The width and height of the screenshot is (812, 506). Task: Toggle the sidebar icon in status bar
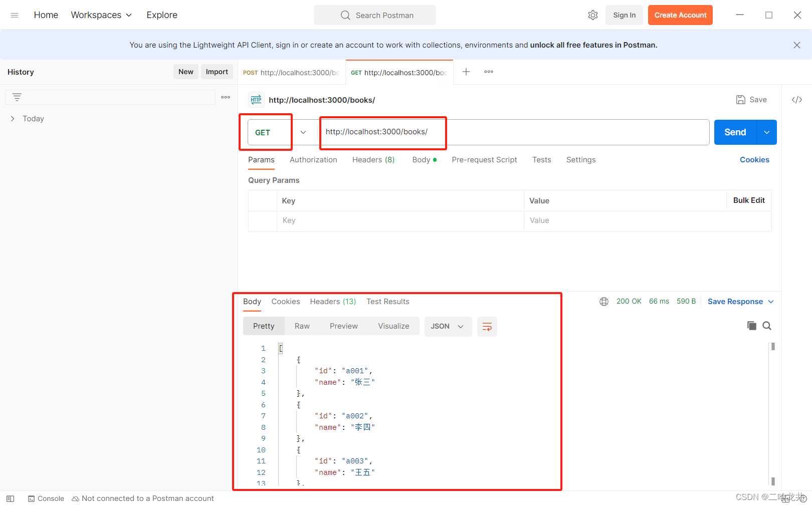tap(11, 498)
